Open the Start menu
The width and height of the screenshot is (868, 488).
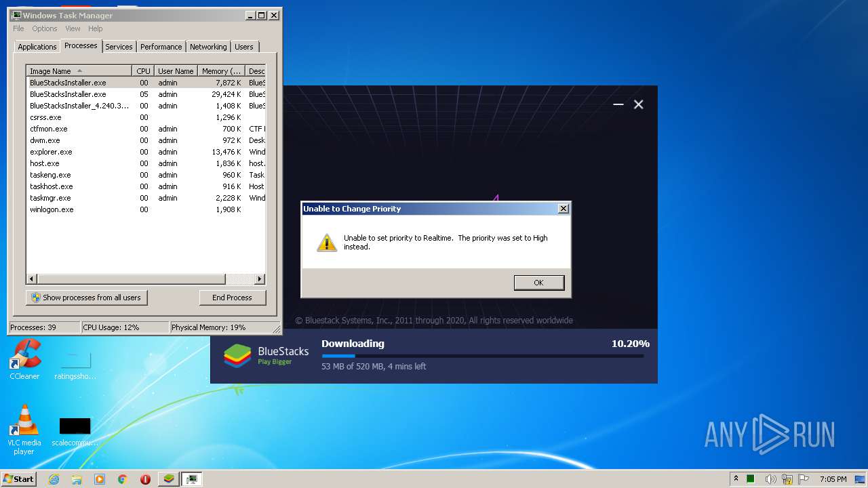tap(18, 479)
